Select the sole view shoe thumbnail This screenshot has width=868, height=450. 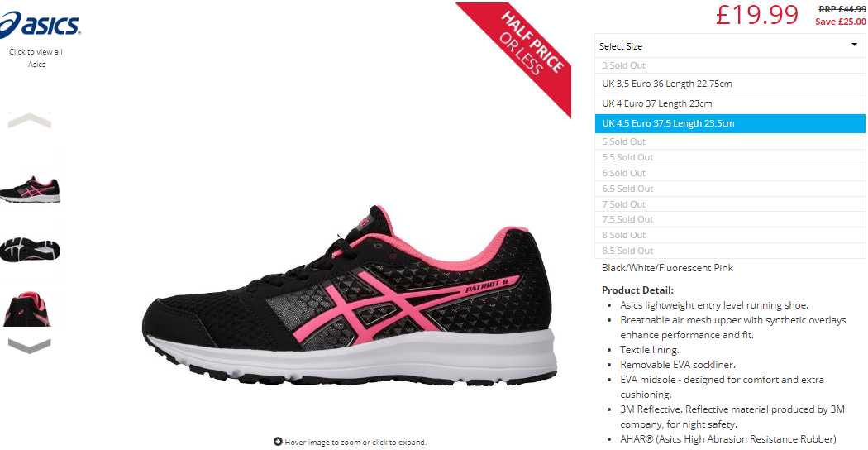[x=30, y=250]
